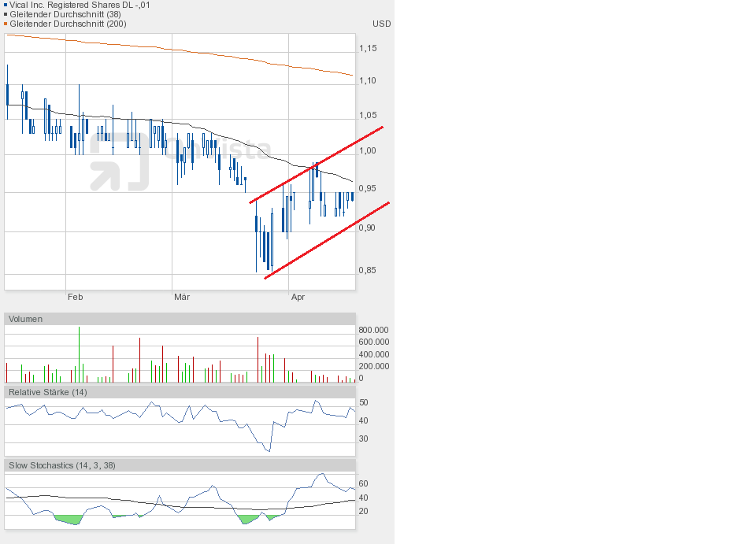Click the tallest green volume bar in February
The image size is (756, 544).
pyautogui.click(x=79, y=354)
